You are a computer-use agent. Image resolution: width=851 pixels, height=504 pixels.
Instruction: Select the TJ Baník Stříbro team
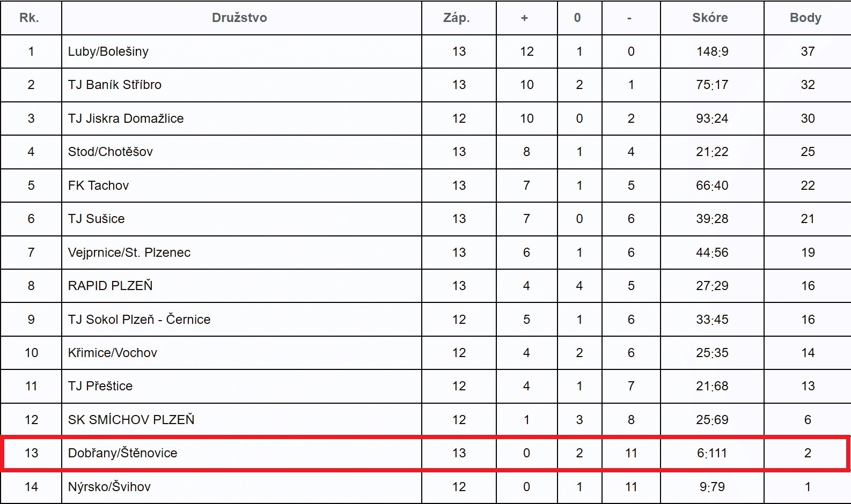pyautogui.click(x=115, y=85)
